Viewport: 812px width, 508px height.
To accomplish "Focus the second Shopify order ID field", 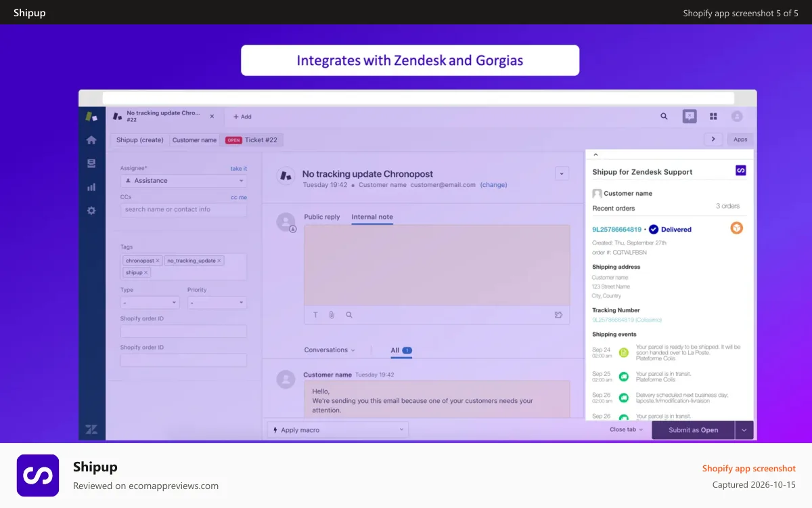I will point(183,360).
